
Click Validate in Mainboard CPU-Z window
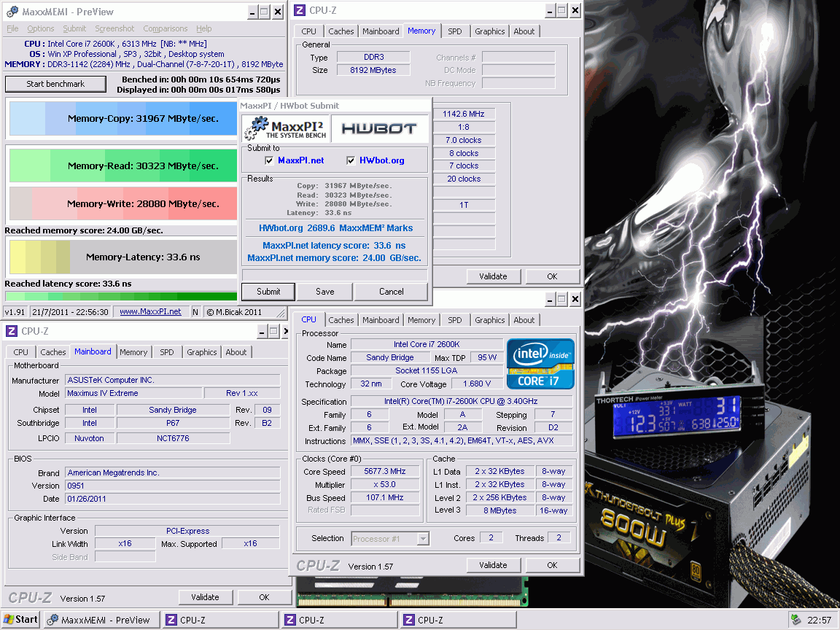[205, 596]
